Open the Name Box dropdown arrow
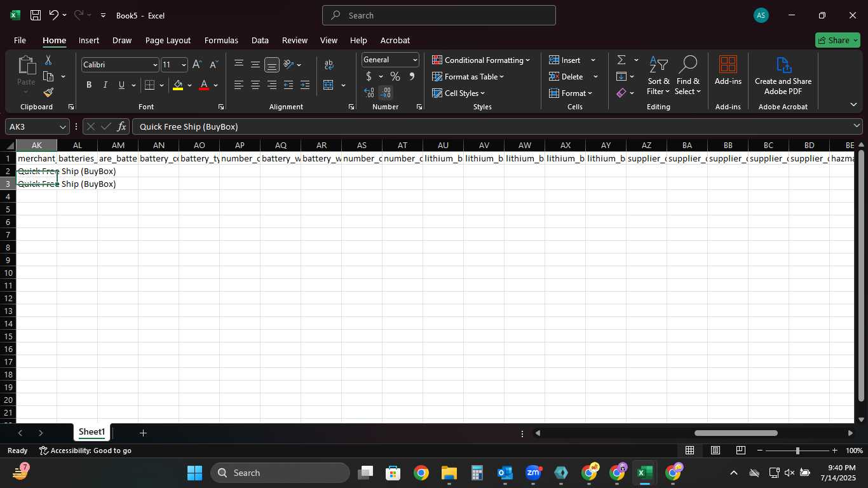Image resolution: width=868 pixels, height=488 pixels. tap(62, 126)
